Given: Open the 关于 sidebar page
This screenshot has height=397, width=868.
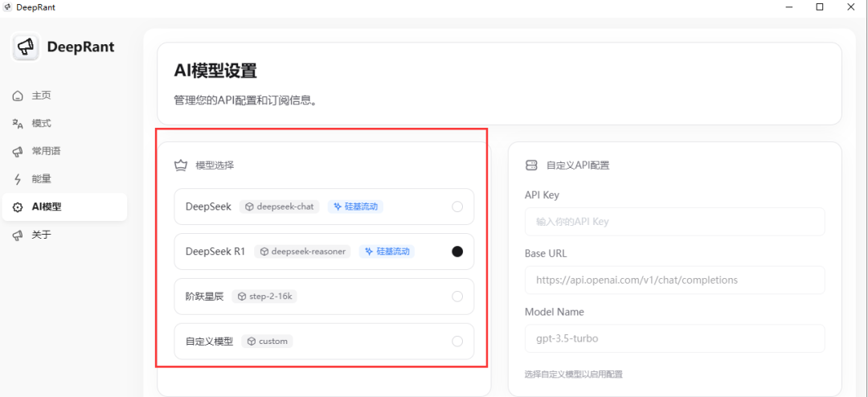Looking at the screenshot, I should [x=64, y=235].
